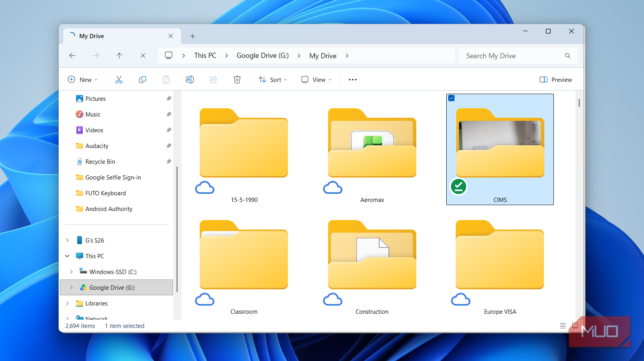Open Recycle Bin in sidebar
644x361 pixels.
click(x=100, y=161)
